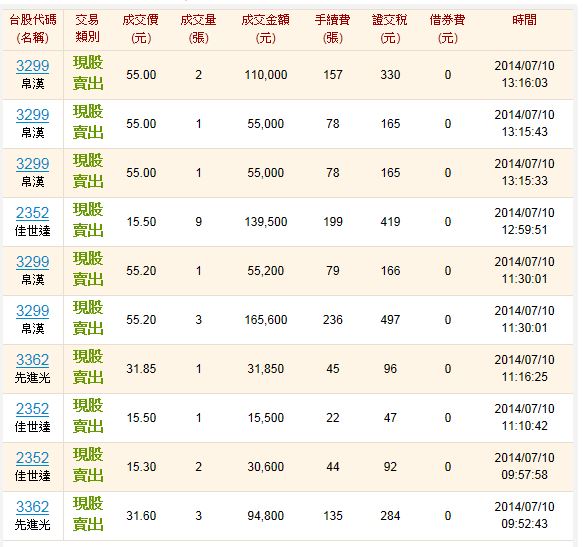This screenshot has width=583, height=547.
Task: Click 佳世達 name in 09:57:58 row
Action: tap(32, 476)
